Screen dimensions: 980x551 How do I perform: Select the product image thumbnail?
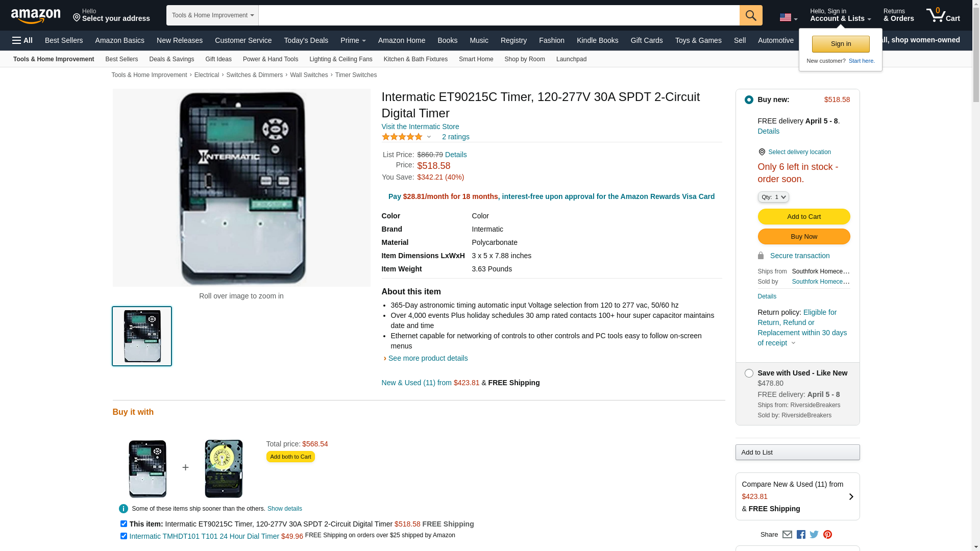(x=142, y=336)
